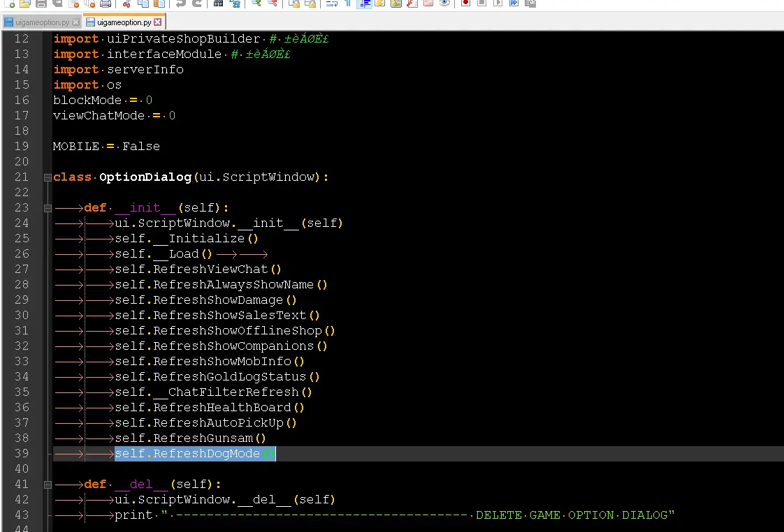Run macro multiple times icon
This screenshot has height=532, width=784.
click(x=514, y=3)
